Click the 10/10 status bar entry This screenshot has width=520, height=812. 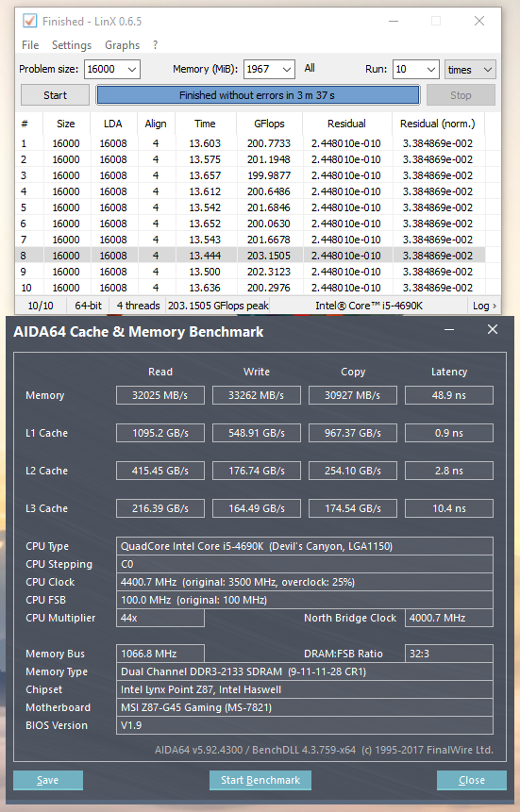41,306
